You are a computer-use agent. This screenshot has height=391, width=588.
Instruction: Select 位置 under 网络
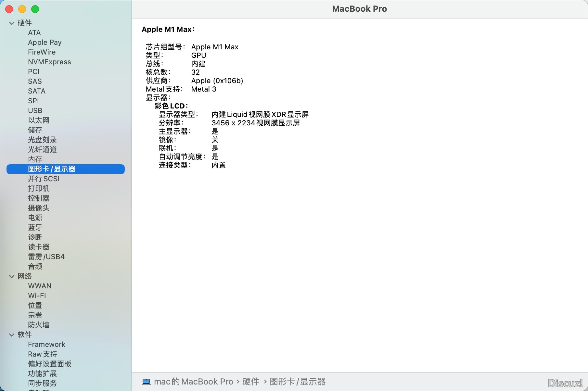pos(35,306)
